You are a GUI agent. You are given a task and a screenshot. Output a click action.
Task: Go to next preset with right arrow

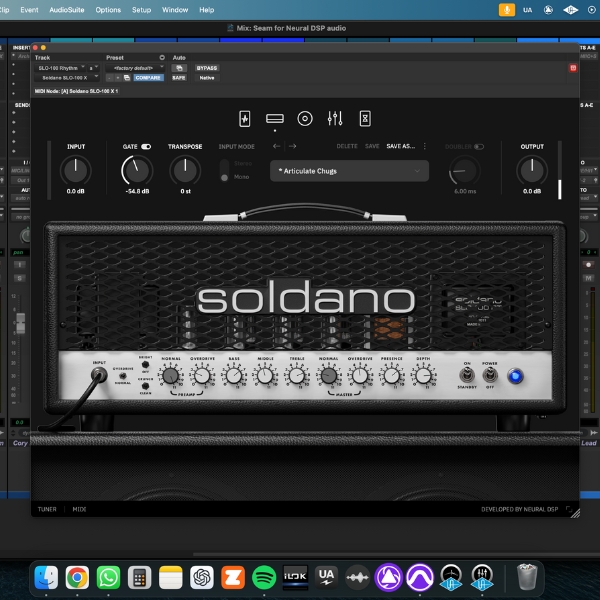[292, 146]
